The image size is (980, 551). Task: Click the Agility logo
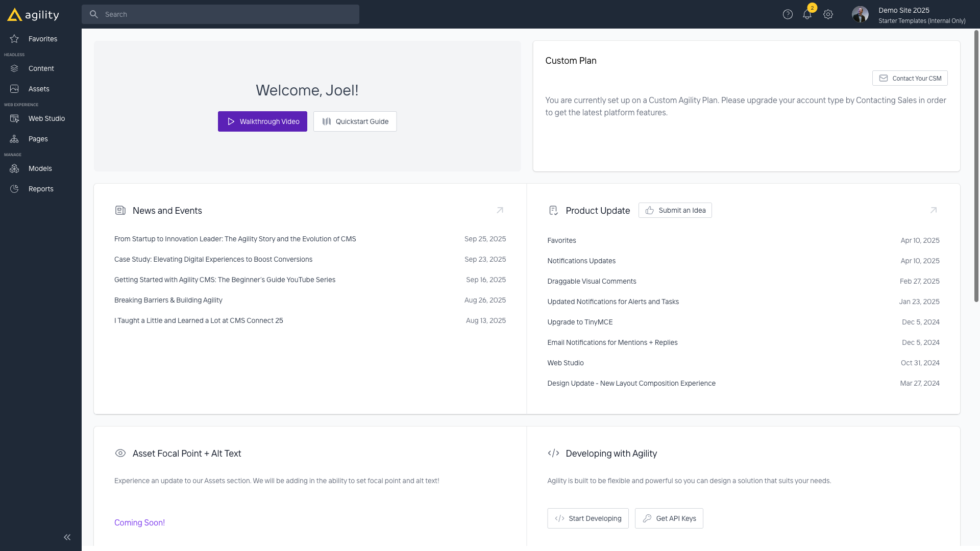tap(33, 15)
